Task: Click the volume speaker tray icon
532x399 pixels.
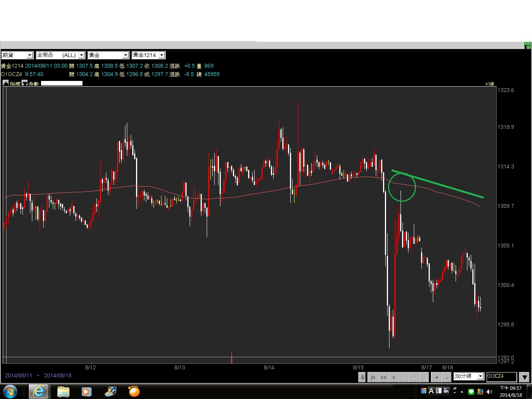Action: point(489,392)
